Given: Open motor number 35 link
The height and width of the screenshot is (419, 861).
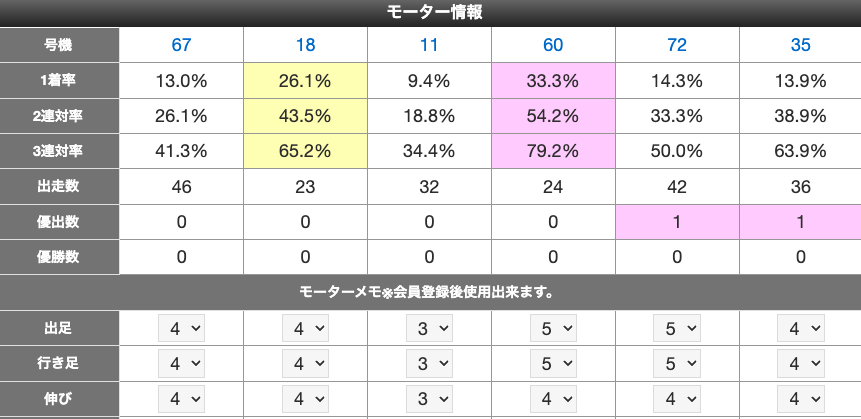Looking at the screenshot, I should pyautogui.click(x=800, y=45).
